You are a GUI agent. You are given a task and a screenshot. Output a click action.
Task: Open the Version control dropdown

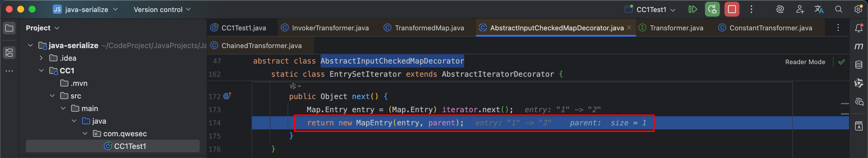(162, 9)
